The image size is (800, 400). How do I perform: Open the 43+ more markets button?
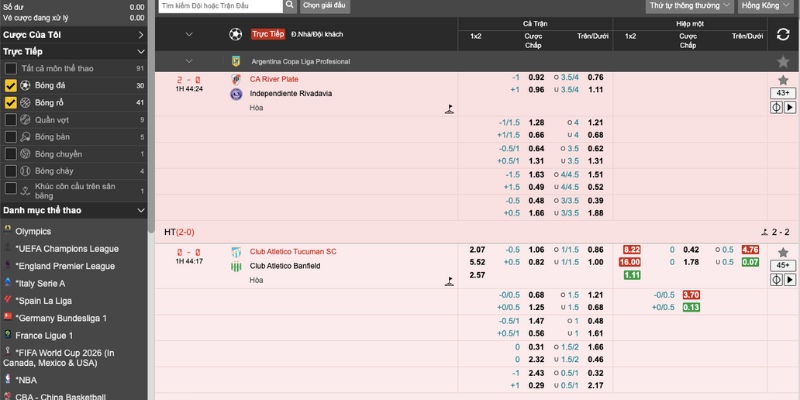click(782, 93)
